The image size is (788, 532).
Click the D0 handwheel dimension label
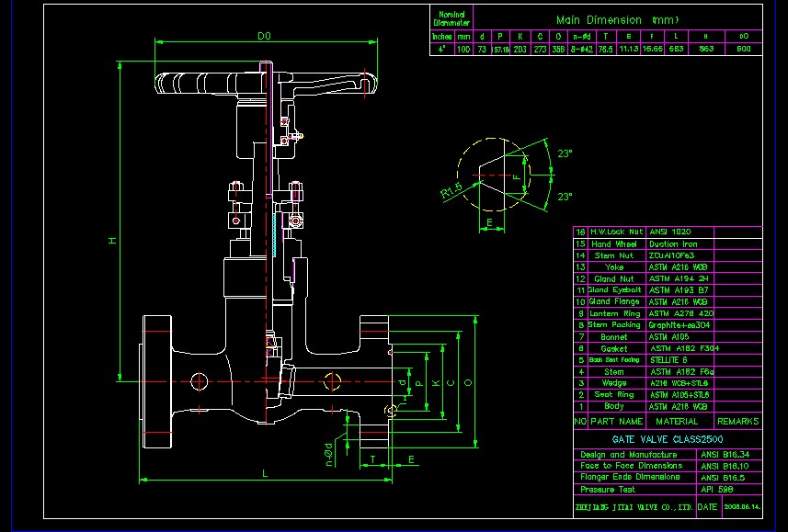pyautogui.click(x=264, y=36)
